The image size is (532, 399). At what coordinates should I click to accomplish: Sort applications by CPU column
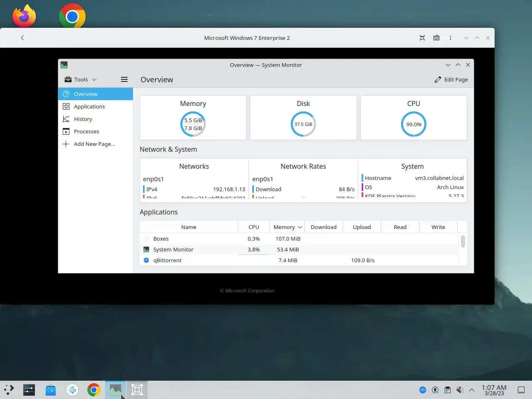tap(254, 227)
